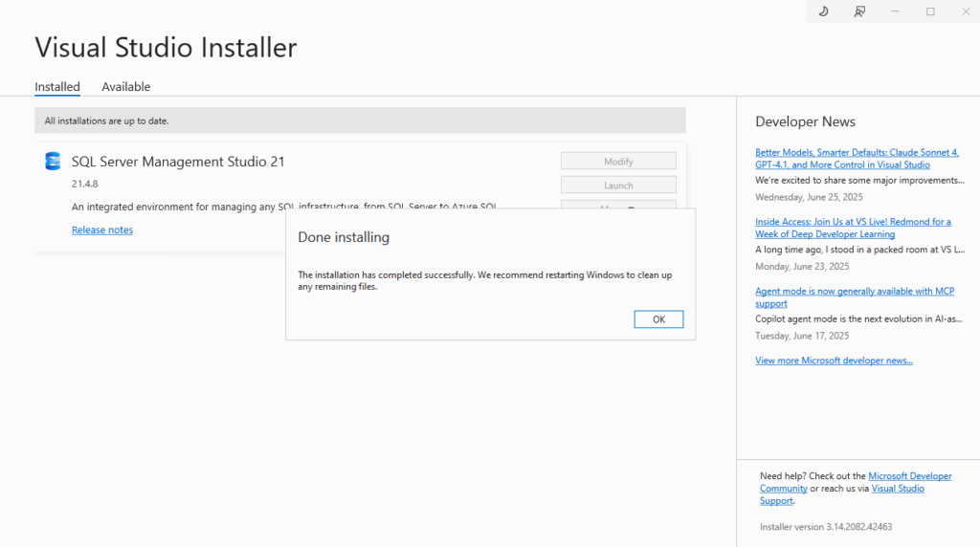Image resolution: width=980 pixels, height=547 pixels.
Task: Open the Visual Studio Support link
Action: tap(898, 489)
